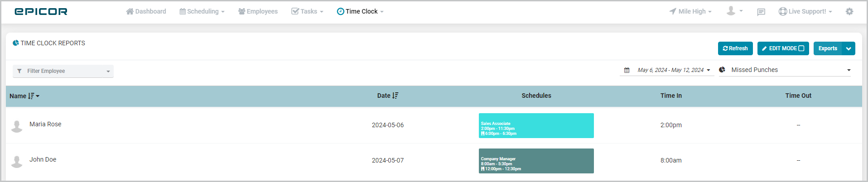The width and height of the screenshot is (868, 182).
Task: Open the user profile icon menu
Action: click(734, 11)
